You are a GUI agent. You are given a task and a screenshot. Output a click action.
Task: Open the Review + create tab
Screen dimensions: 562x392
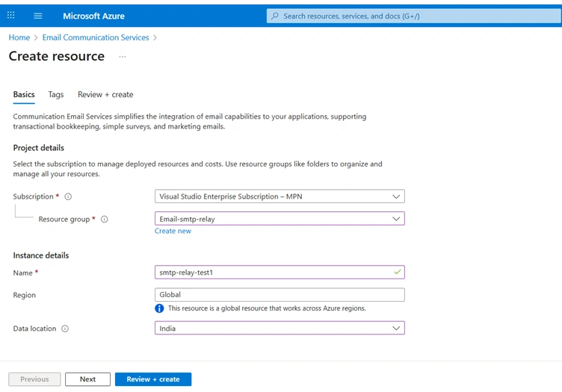[105, 95]
